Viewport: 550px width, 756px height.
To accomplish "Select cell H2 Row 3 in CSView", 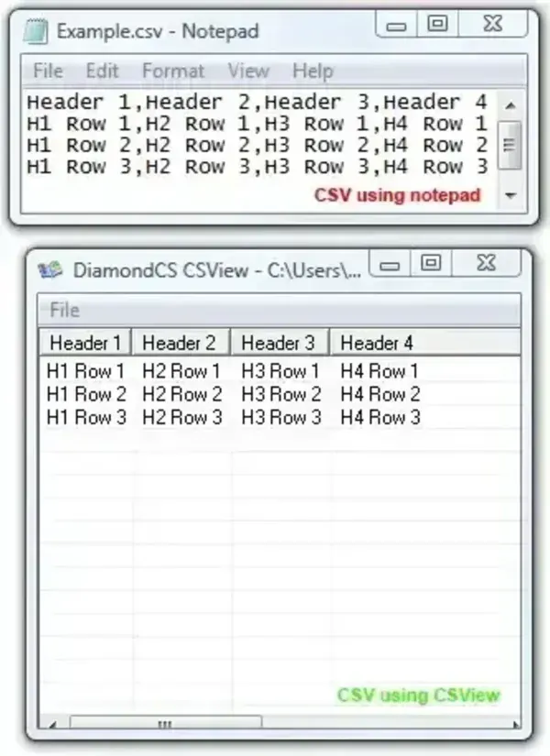I will pos(181,417).
